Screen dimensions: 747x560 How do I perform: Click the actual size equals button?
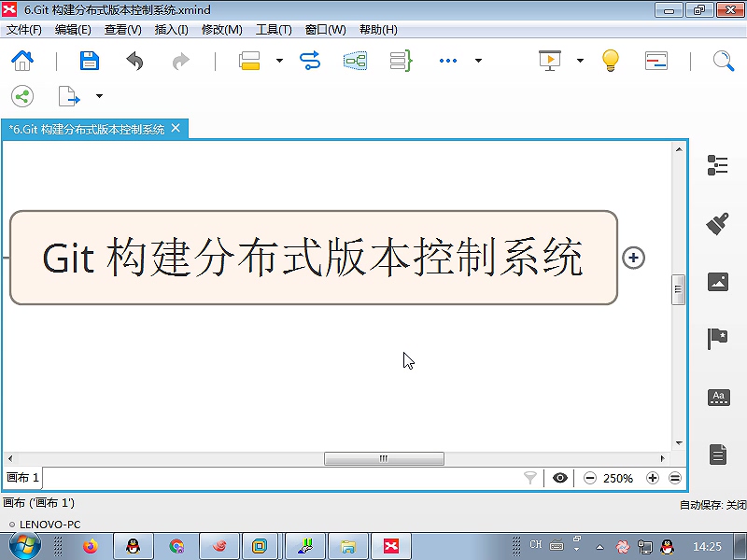674,478
